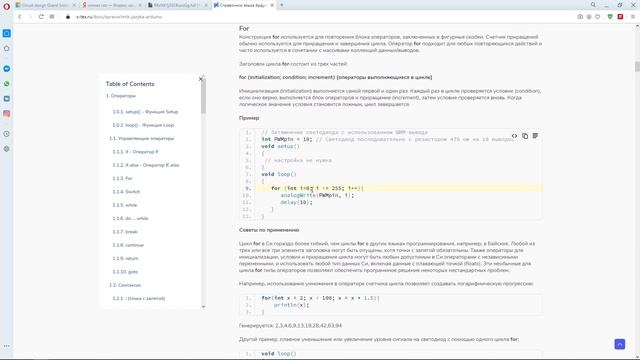The height and width of the screenshot is (360, 640).
Task: Click the Table of Contents scrollbar thumb
Action: [203, 96]
